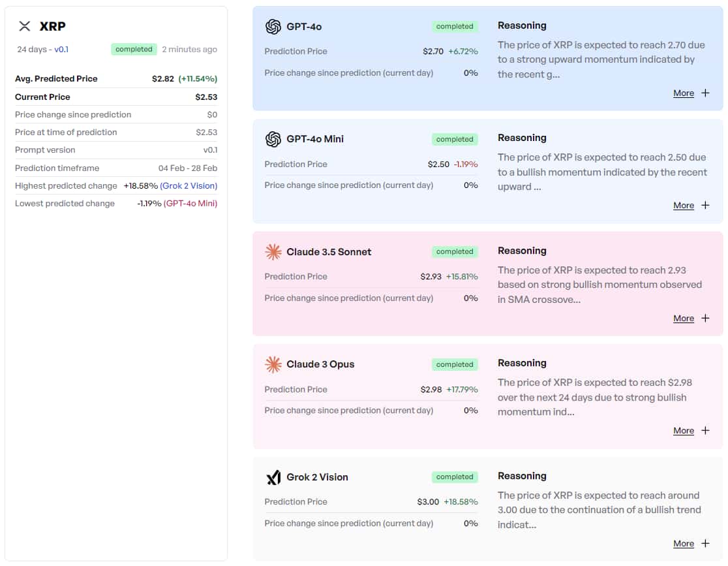
Task: Click the GPT-4o Mini card title
Action: tap(315, 139)
